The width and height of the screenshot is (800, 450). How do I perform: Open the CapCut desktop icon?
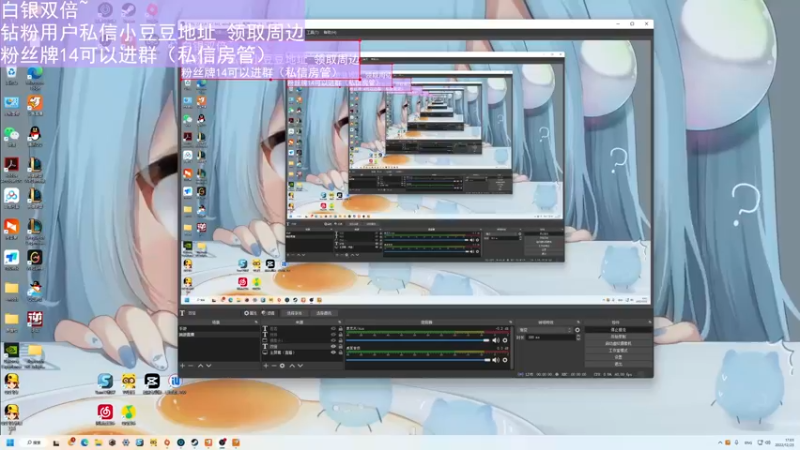152,383
